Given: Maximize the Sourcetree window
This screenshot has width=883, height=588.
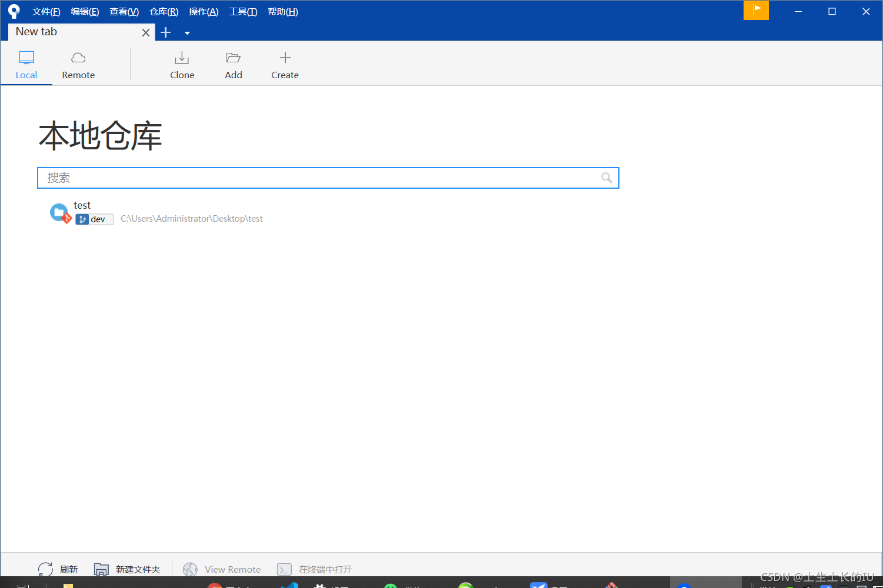Looking at the screenshot, I should pos(832,11).
